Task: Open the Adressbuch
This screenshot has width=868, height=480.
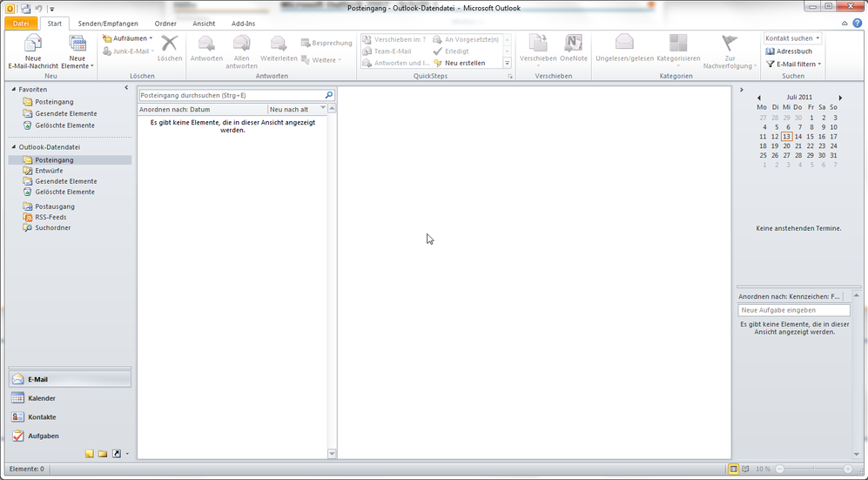Action: (x=789, y=51)
